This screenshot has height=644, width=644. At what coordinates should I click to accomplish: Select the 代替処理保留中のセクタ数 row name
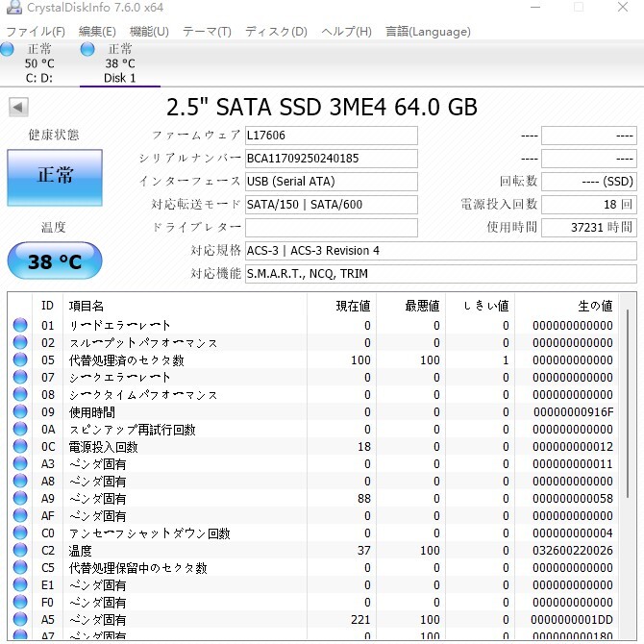pyautogui.click(x=137, y=568)
